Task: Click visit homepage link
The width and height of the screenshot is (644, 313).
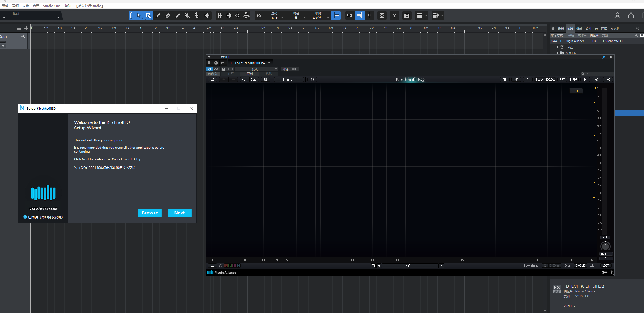Action: [570, 306]
